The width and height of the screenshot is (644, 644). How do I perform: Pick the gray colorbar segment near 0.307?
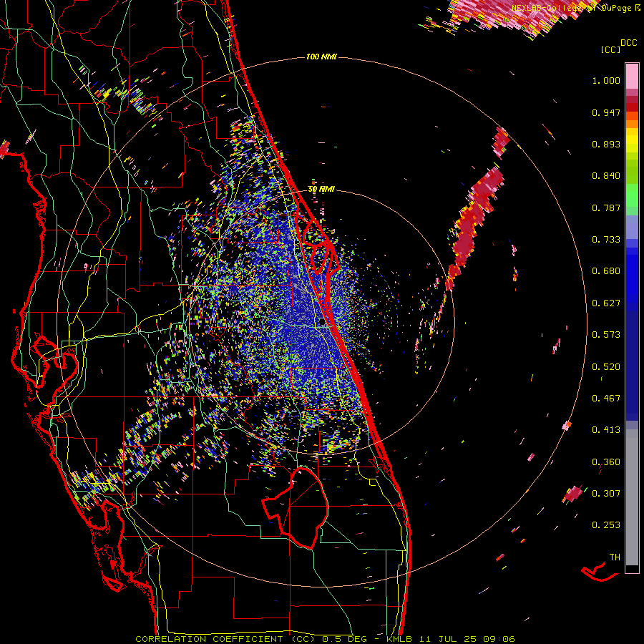point(632,497)
